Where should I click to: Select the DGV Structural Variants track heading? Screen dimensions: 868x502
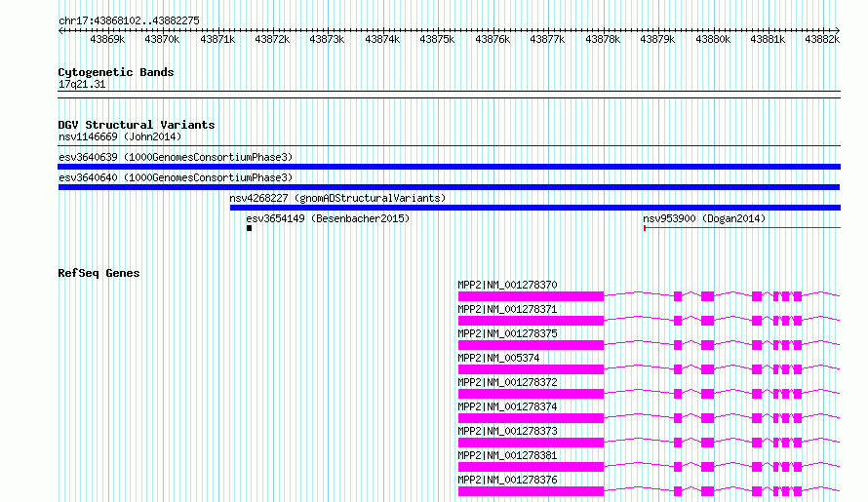pos(137,125)
